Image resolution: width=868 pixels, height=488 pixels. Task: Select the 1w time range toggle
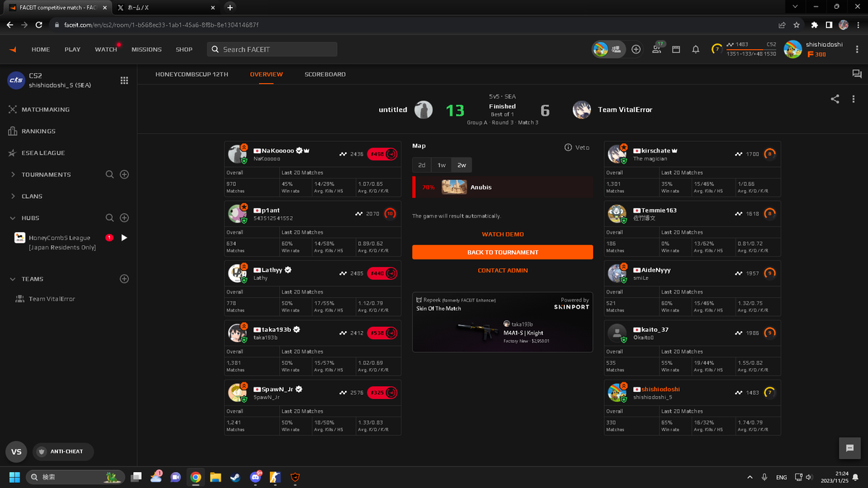coord(441,165)
